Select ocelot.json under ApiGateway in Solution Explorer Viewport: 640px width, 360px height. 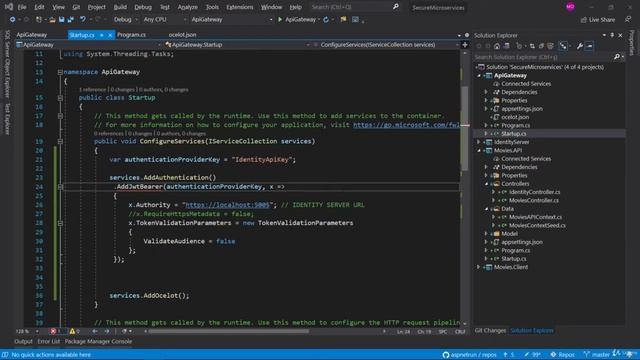tap(515, 117)
